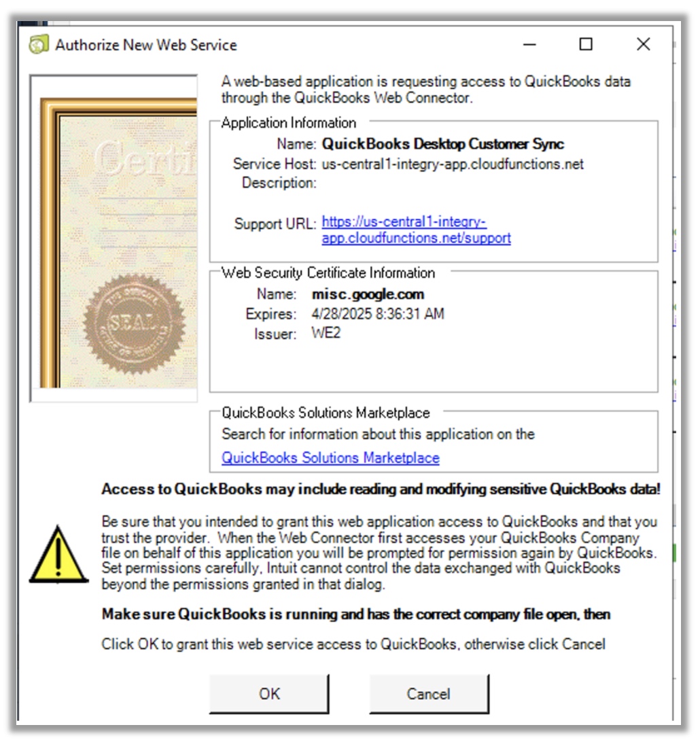Viewport: 700px width, 742px height.
Task: Click the issuer value WE2
Action: pos(326,333)
